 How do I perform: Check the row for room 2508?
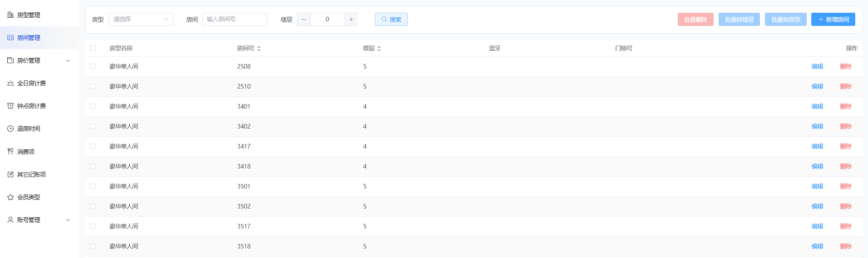(x=93, y=66)
